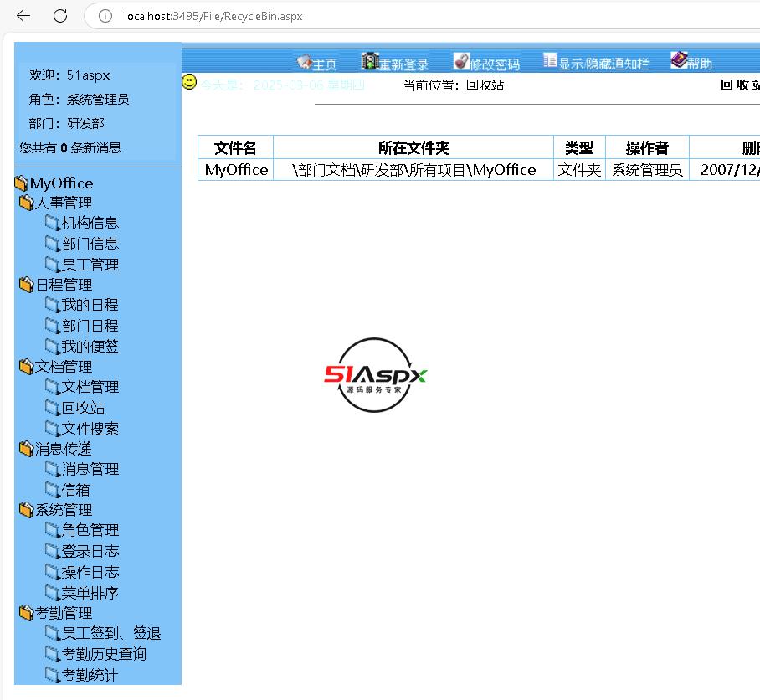Viewport: 760px width, 700px height.
Task: Click the 51Aspx logo image
Action: 376,375
